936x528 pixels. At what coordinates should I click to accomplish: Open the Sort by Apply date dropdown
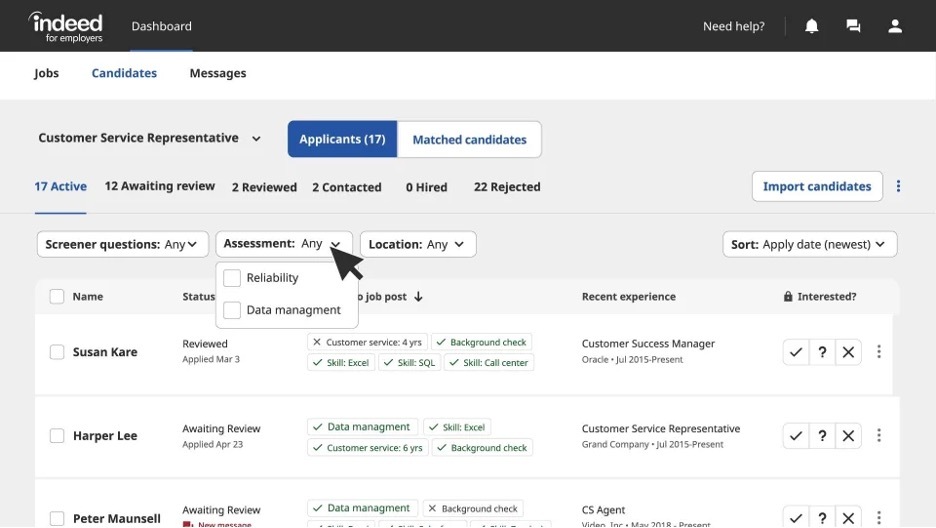[809, 244]
